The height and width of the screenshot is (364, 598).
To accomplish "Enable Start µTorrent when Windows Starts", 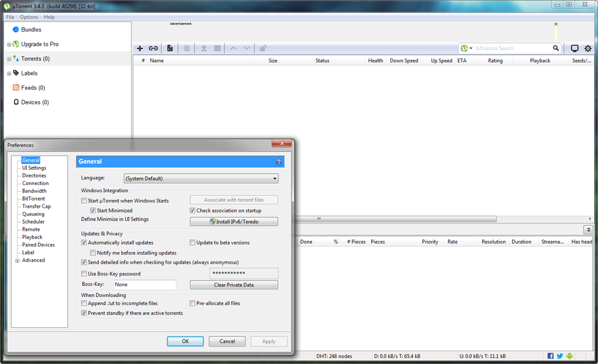I will click(x=84, y=201).
